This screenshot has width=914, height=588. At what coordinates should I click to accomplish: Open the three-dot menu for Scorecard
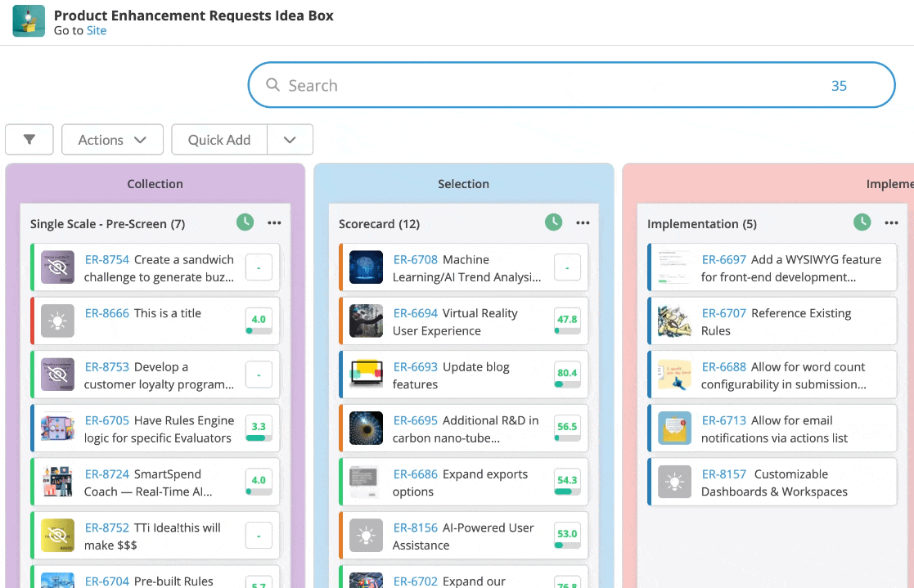click(x=583, y=222)
